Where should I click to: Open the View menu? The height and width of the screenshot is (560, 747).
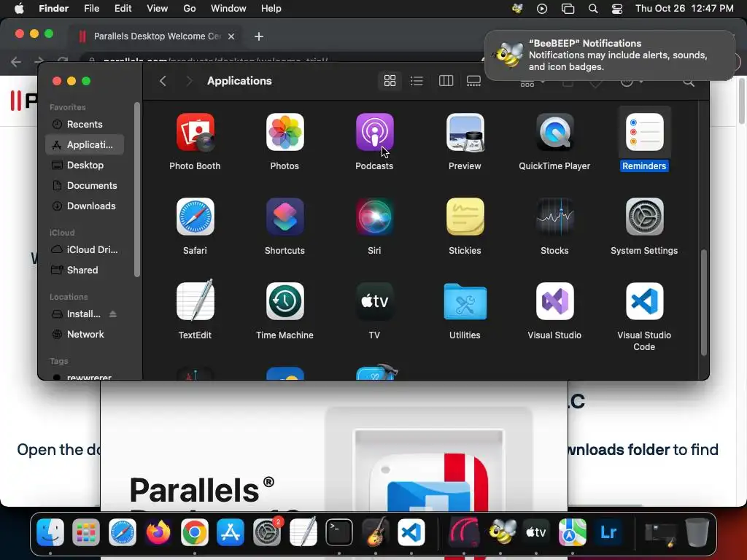click(x=158, y=9)
